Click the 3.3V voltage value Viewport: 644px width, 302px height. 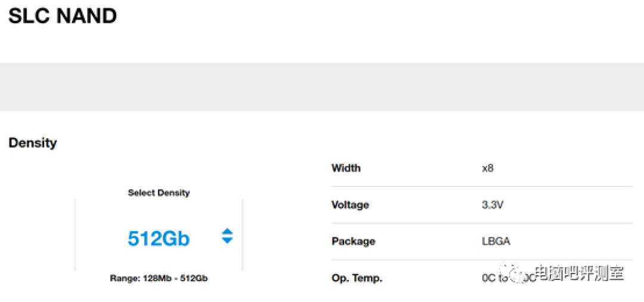pos(492,205)
